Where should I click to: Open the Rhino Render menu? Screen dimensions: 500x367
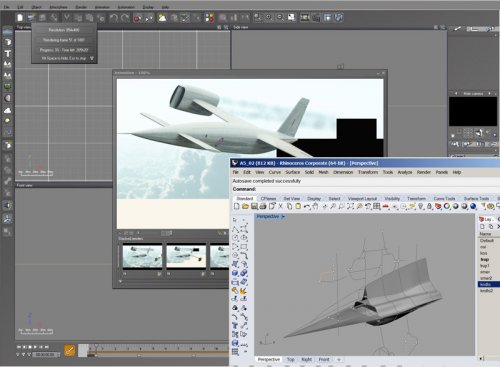tap(424, 172)
